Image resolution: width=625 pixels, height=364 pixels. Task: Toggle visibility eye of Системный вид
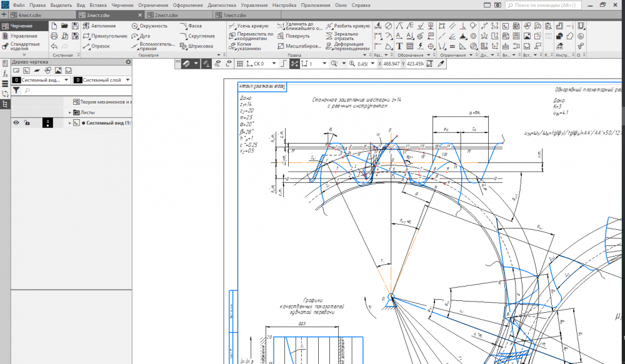[x=17, y=123]
